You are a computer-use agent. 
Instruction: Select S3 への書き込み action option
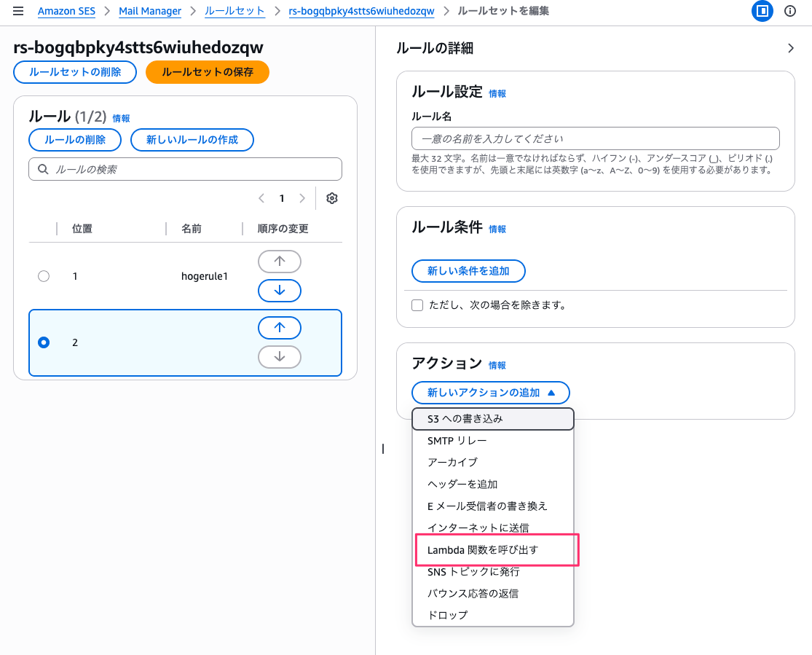[465, 419]
